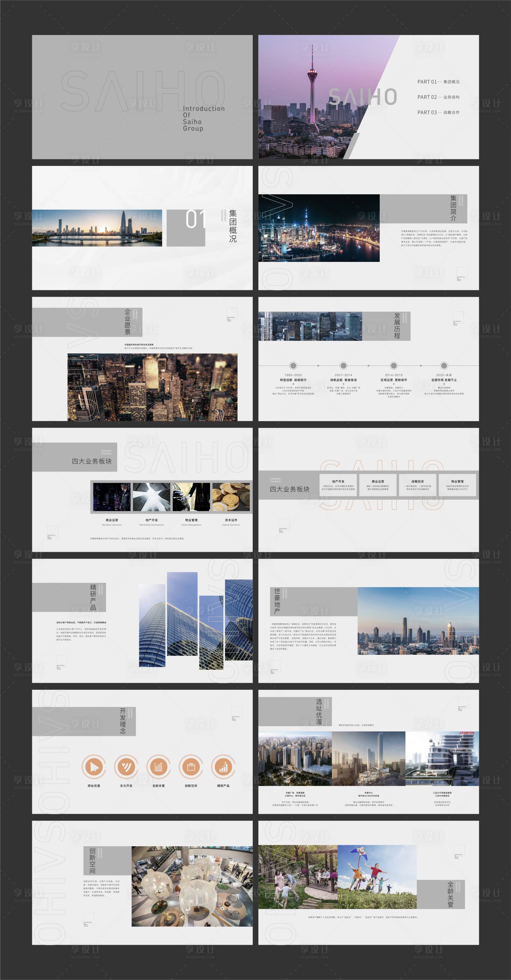Click Introduction Of Saiho Group cover text
The image size is (511, 980).
(x=204, y=118)
